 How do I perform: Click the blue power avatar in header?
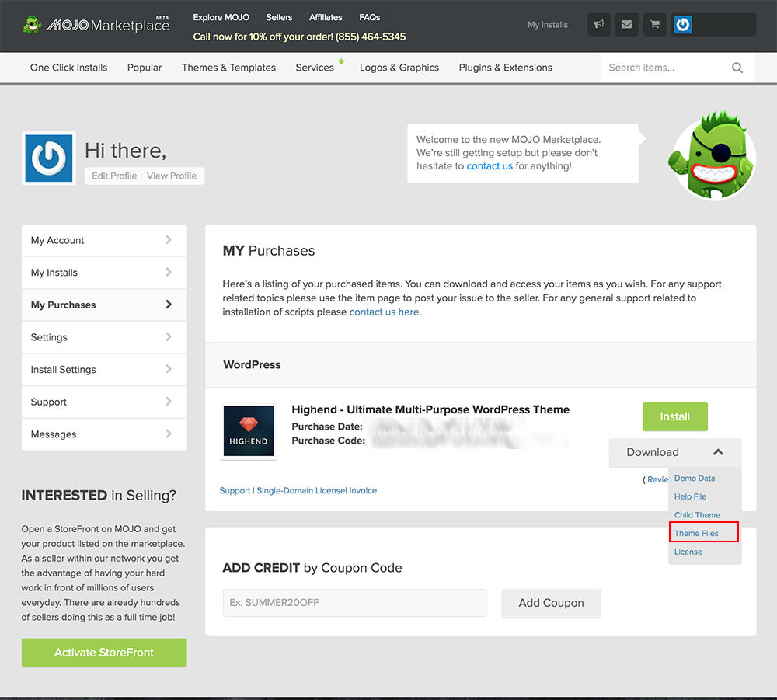(x=682, y=24)
